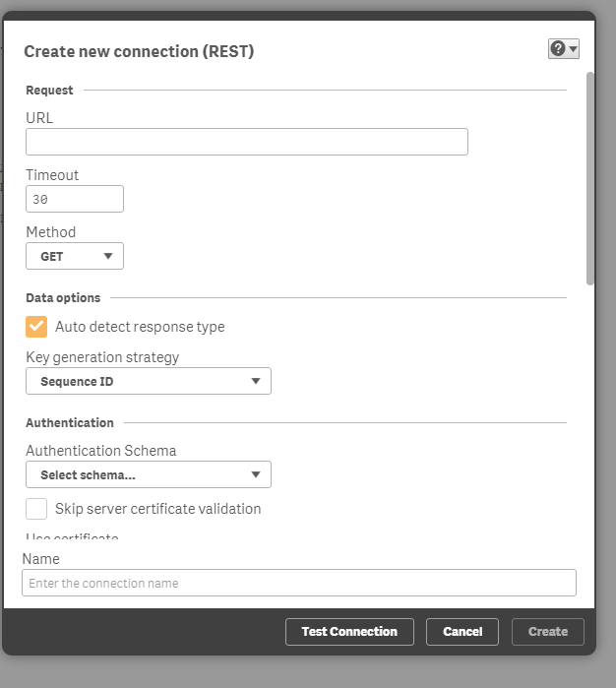The image size is (616, 688).
Task: Expand the Sequence ID key strategy dropdown
Action: click(x=148, y=381)
